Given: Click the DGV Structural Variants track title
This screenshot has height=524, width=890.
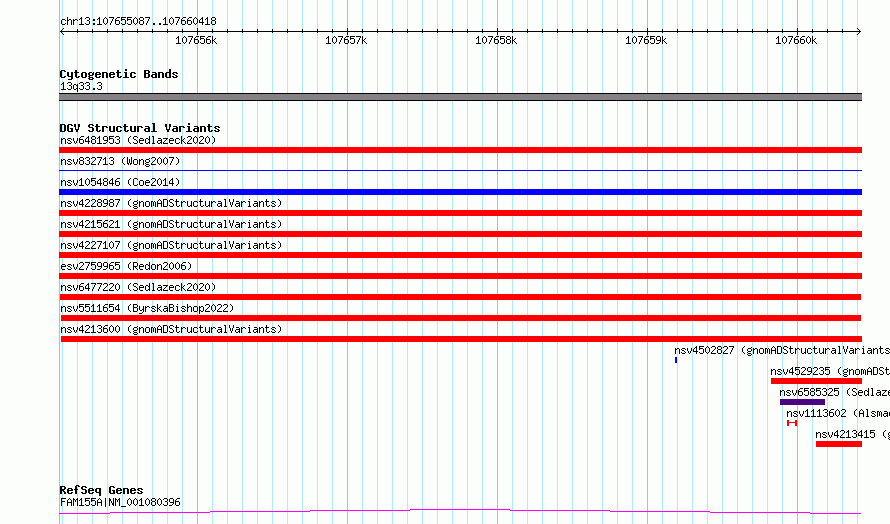Looking at the screenshot, I should click(x=140, y=128).
